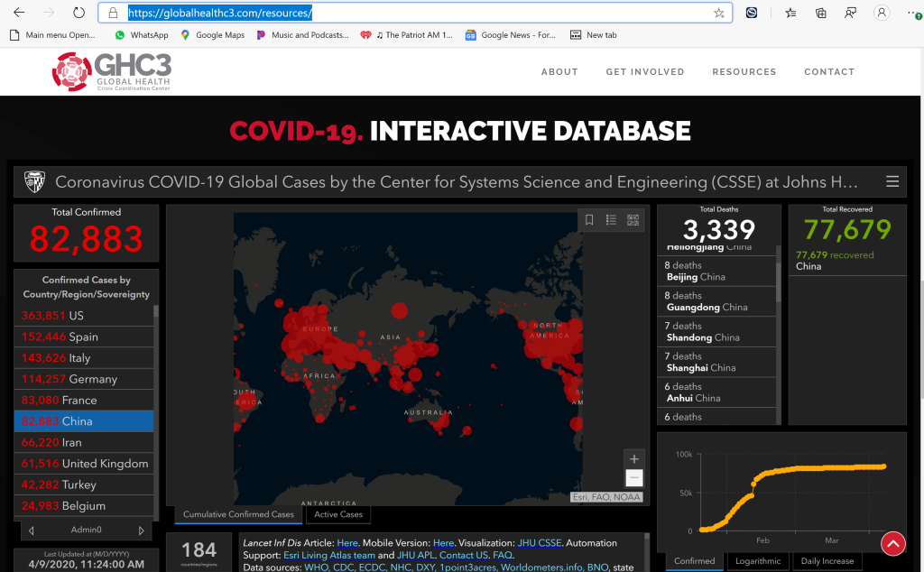
Task: Open the dashboard hamburger menu
Action: pyautogui.click(x=892, y=181)
